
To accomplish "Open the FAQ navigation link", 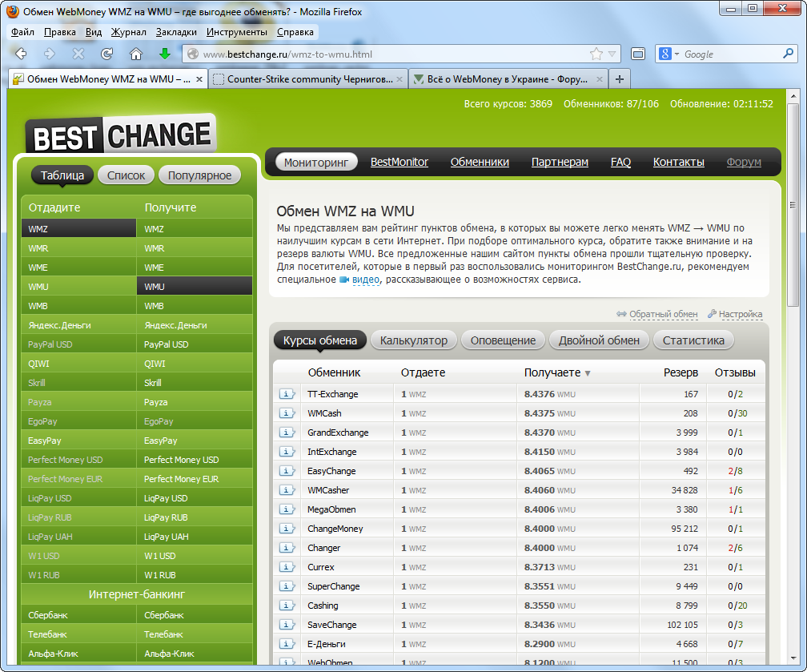I will point(620,163).
